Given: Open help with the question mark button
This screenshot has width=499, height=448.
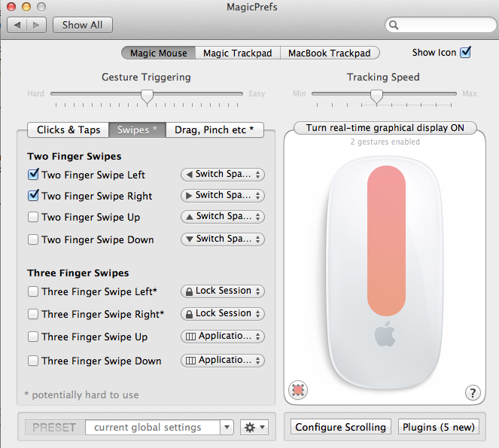Looking at the screenshot, I should (x=473, y=392).
